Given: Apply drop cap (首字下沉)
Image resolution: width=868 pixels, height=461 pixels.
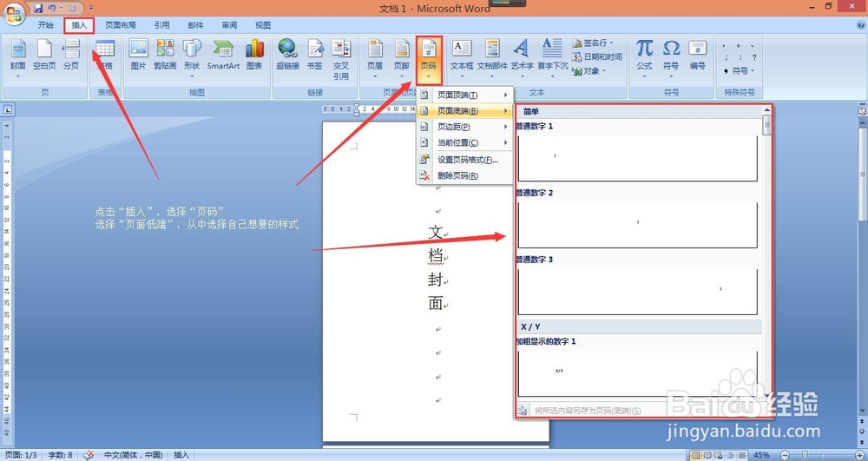Looking at the screenshot, I should pyautogui.click(x=552, y=57).
